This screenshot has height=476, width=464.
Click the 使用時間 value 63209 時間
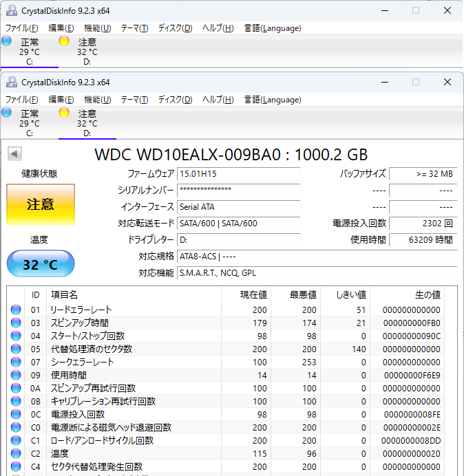pos(423,240)
